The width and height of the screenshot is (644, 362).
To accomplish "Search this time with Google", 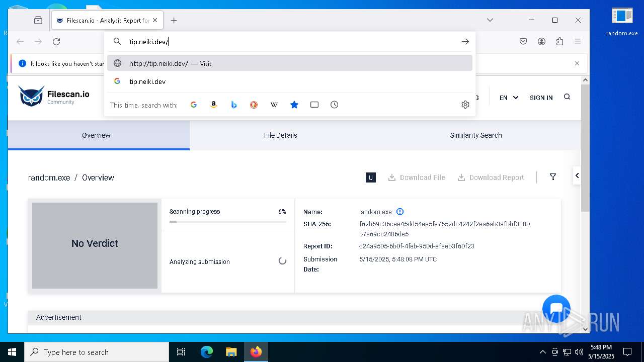I will [194, 105].
